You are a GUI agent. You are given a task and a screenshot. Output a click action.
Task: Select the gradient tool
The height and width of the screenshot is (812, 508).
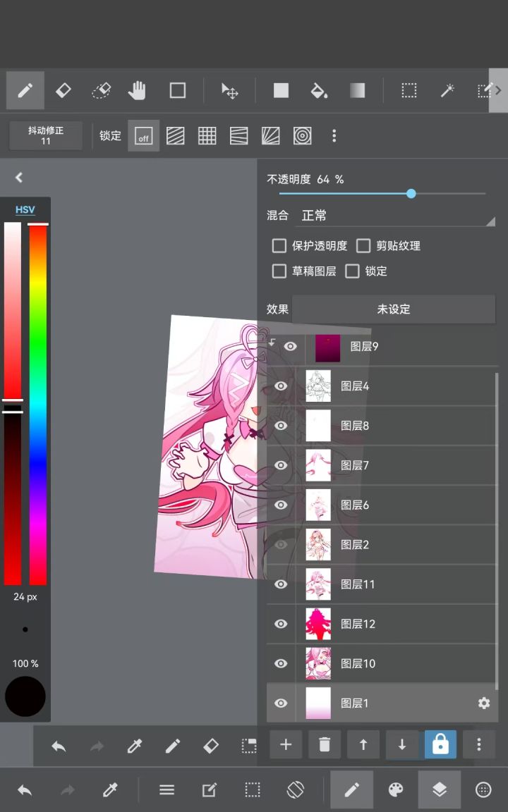[x=357, y=91]
